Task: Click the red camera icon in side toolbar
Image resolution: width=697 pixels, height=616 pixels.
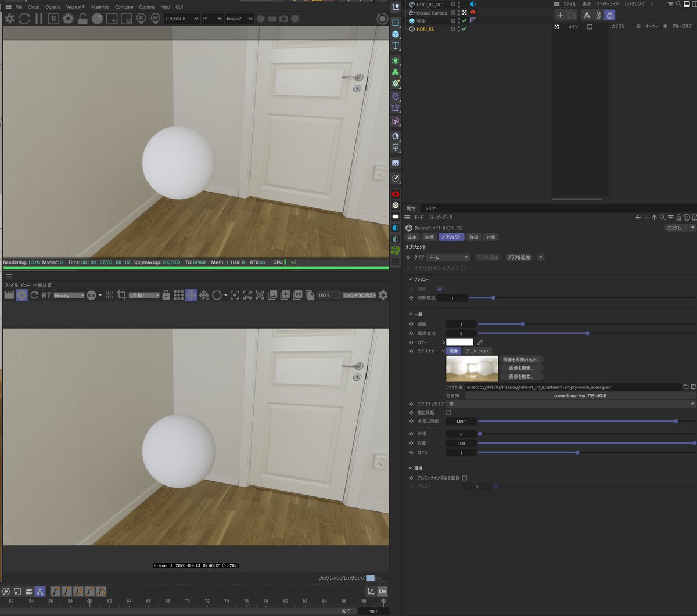Action: tap(396, 193)
